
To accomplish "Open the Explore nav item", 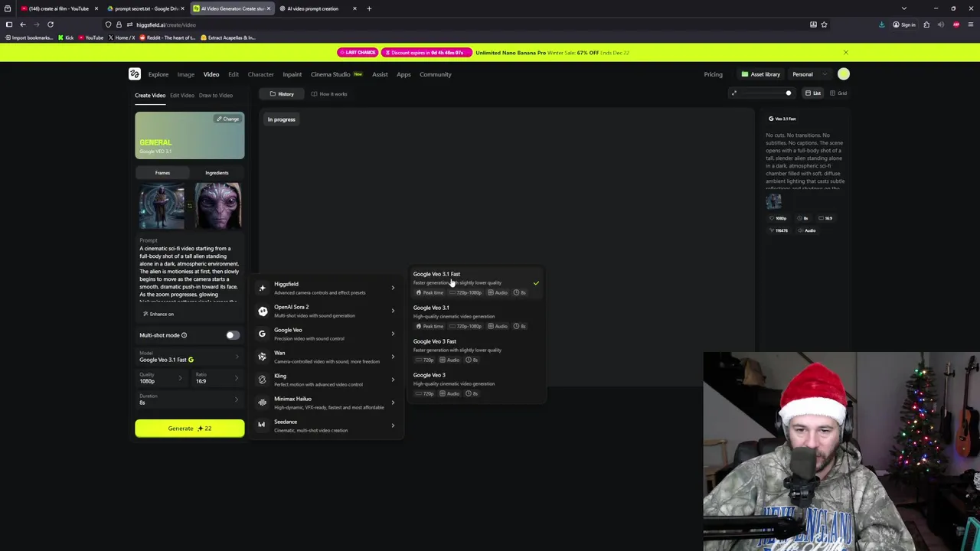I will click(x=158, y=74).
